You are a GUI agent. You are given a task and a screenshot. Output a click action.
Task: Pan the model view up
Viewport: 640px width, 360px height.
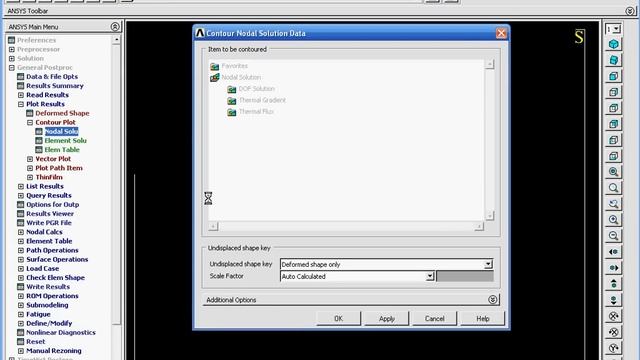coord(613,284)
